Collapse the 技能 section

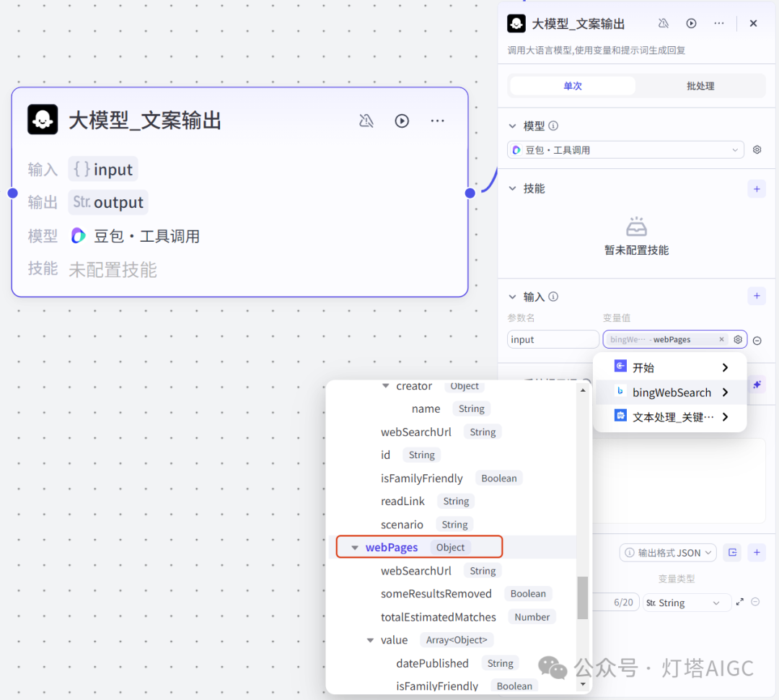pos(513,188)
